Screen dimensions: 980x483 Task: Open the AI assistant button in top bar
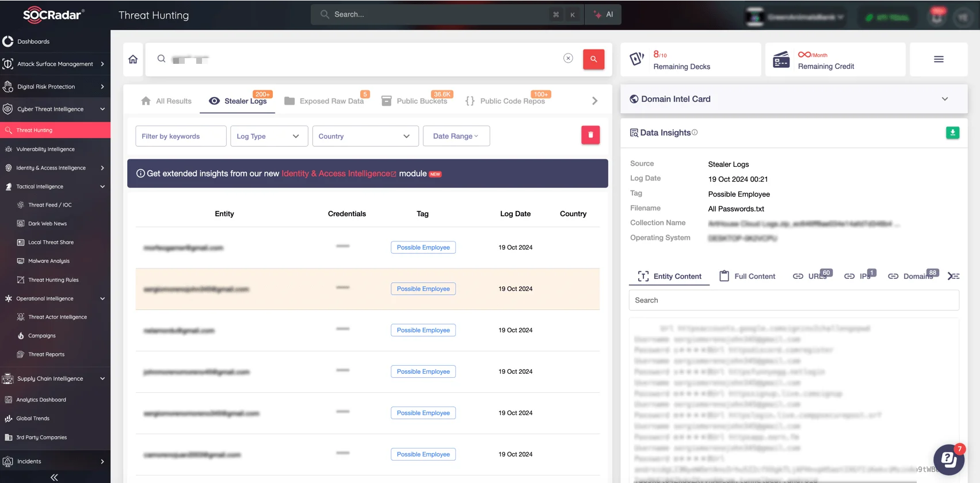[x=603, y=14]
